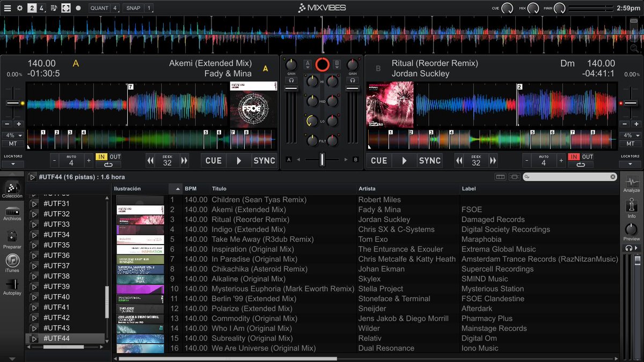Seek forward on deck A
The width and height of the screenshot is (644, 362).
coord(184,160)
